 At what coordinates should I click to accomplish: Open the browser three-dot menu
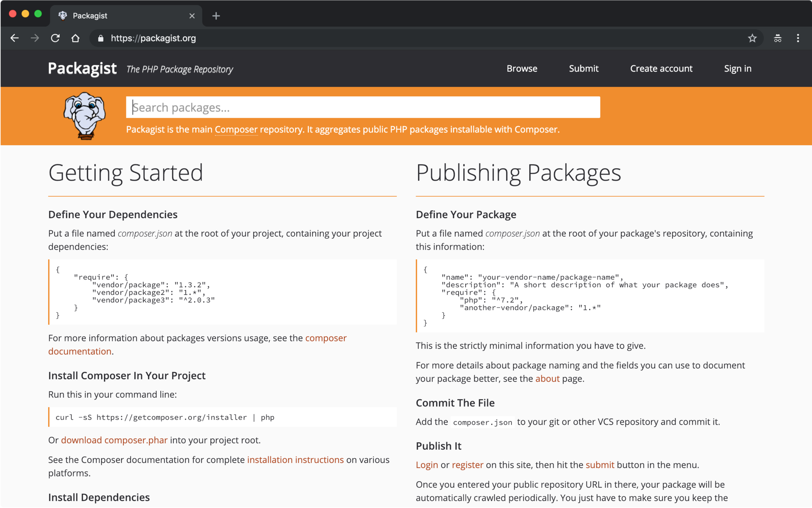coord(798,38)
